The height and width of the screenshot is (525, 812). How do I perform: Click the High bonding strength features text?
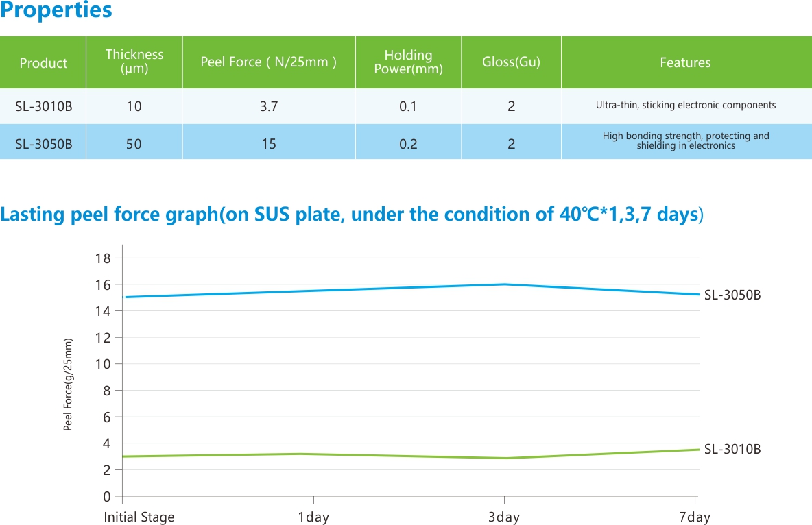point(686,141)
